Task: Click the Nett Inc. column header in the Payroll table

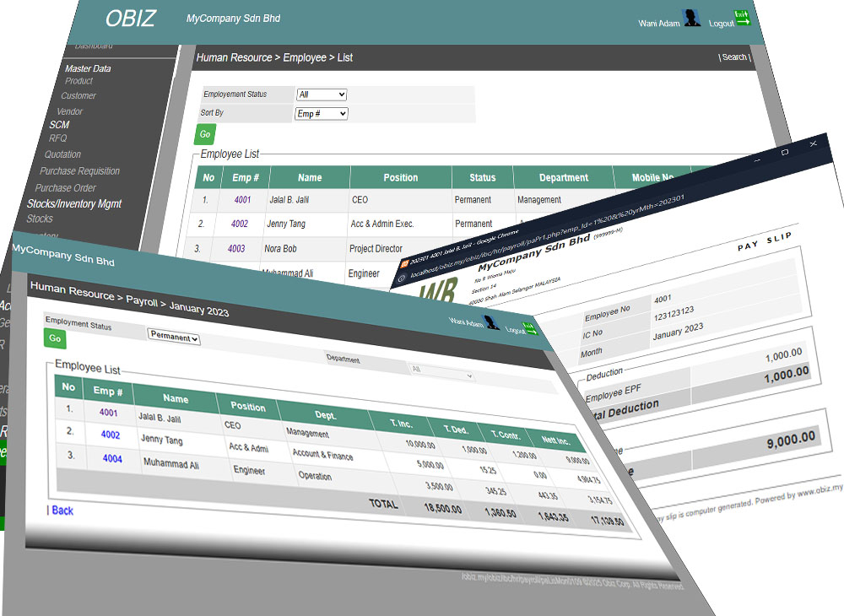Action: click(x=556, y=440)
